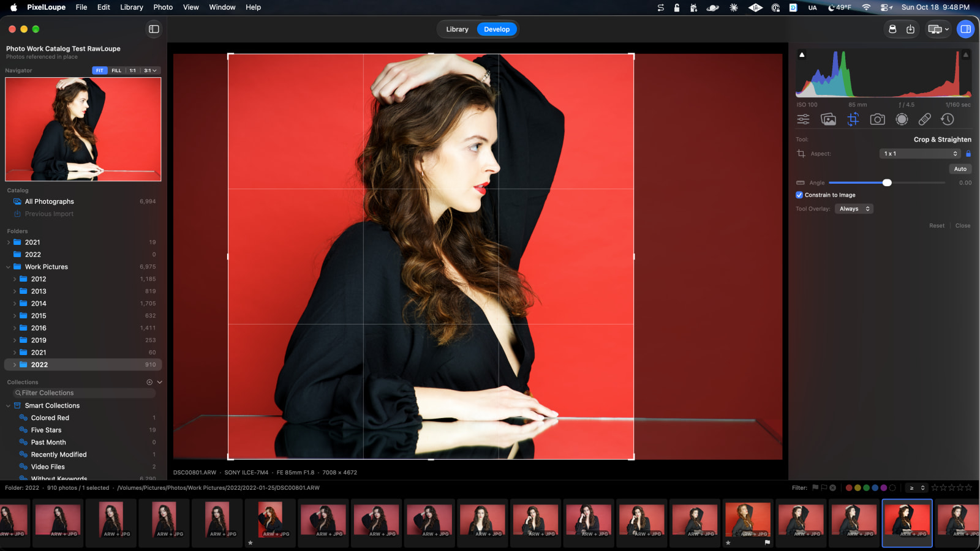Filter by picked flag icon
The height and width of the screenshot is (551, 980).
coord(815,488)
